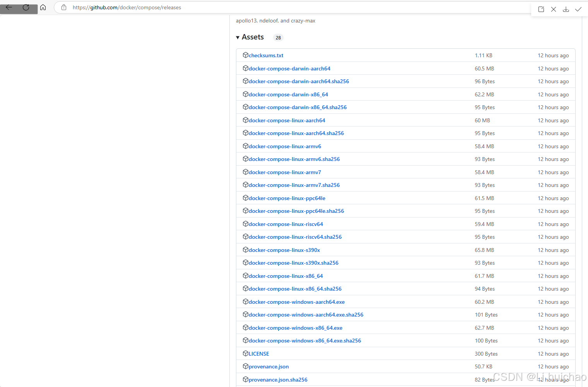Download docker-compose-linux-riscv64 binary
The width and height of the screenshot is (588, 387).
tap(285, 224)
